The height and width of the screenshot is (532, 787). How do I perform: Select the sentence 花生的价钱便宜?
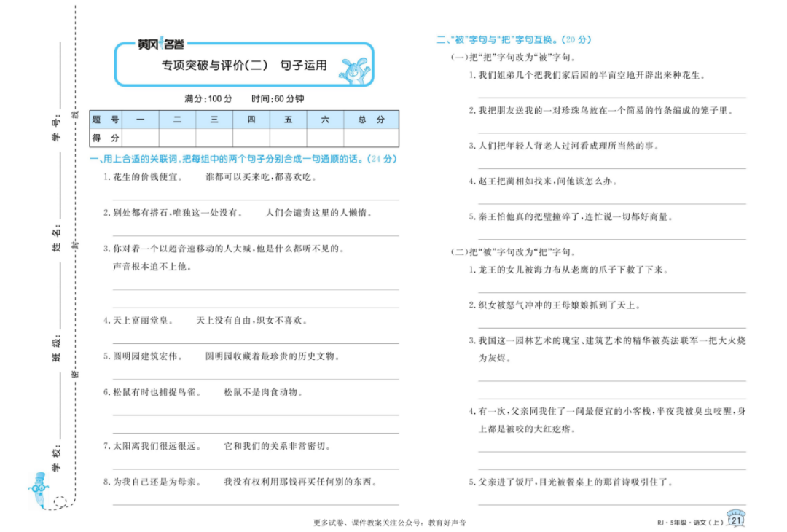coord(148,177)
